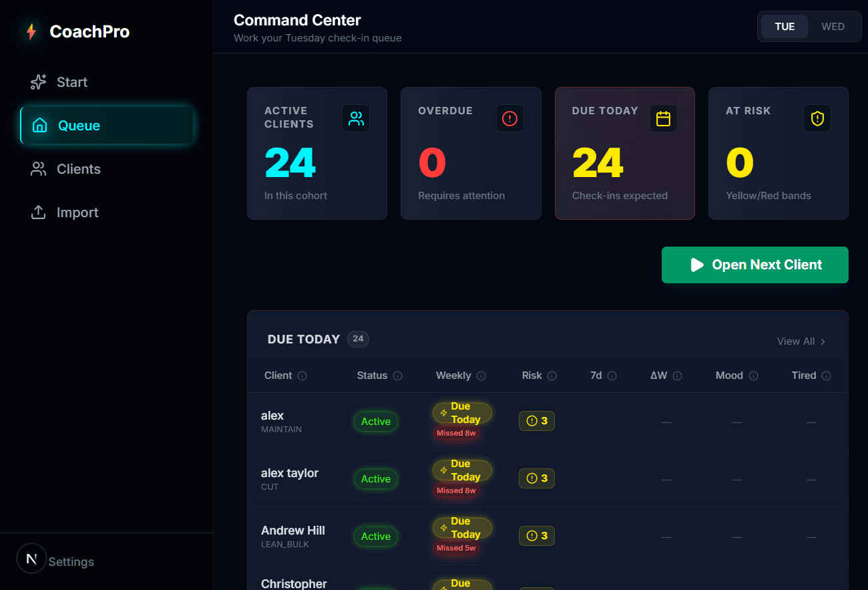Screen dimensions: 868x590
Task: Open the alex MAINTAIN client row
Action: (x=548, y=422)
